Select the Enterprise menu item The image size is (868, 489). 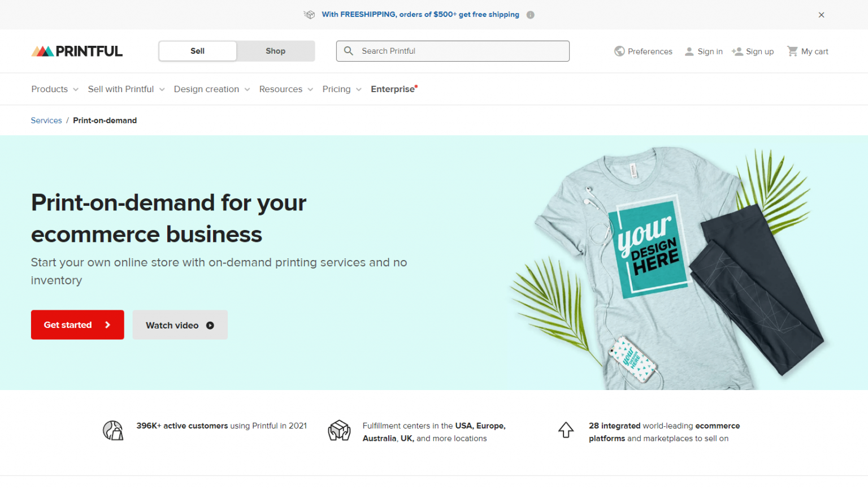point(392,89)
